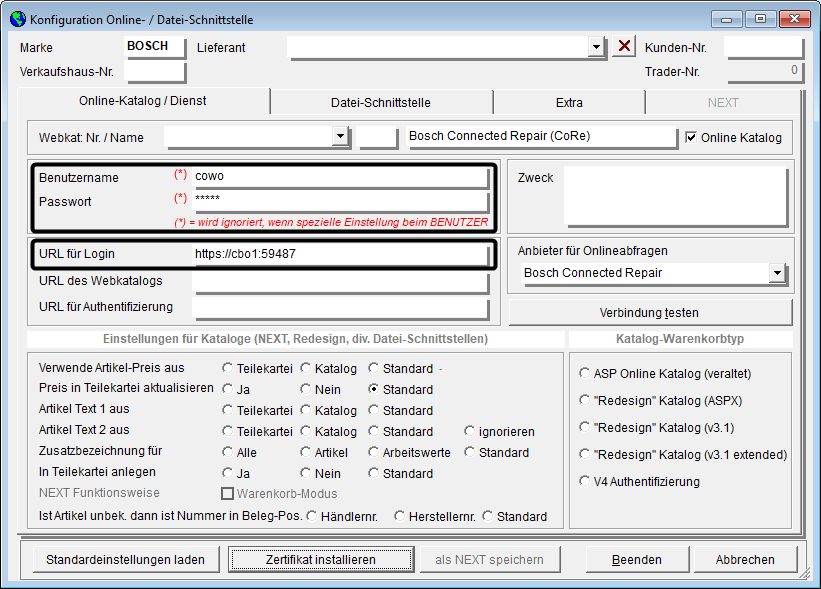The height and width of the screenshot is (589, 821).
Task: Click Verbindung testen button
Action: (649, 313)
